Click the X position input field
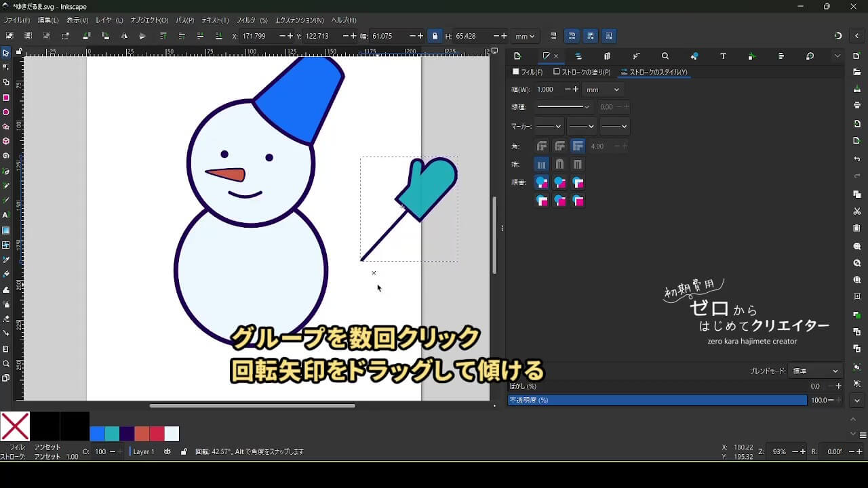This screenshot has height=488, width=868. point(258,36)
